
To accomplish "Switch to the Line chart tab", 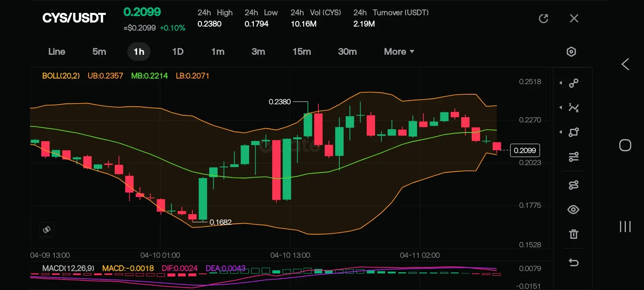I will click(57, 52).
